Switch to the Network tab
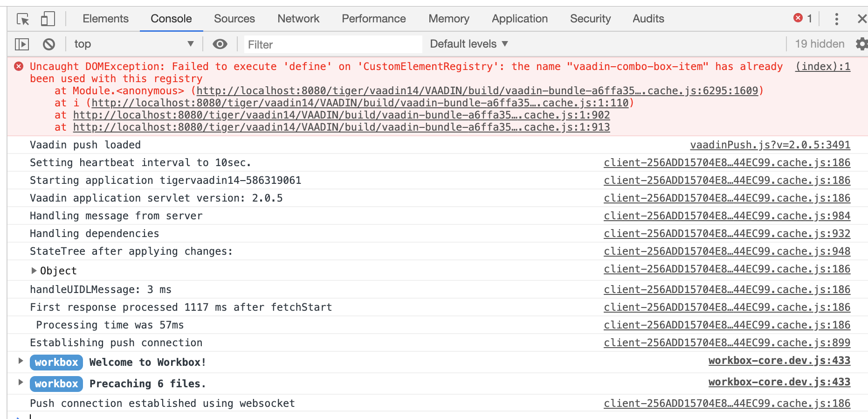The height and width of the screenshot is (419, 868). (298, 19)
